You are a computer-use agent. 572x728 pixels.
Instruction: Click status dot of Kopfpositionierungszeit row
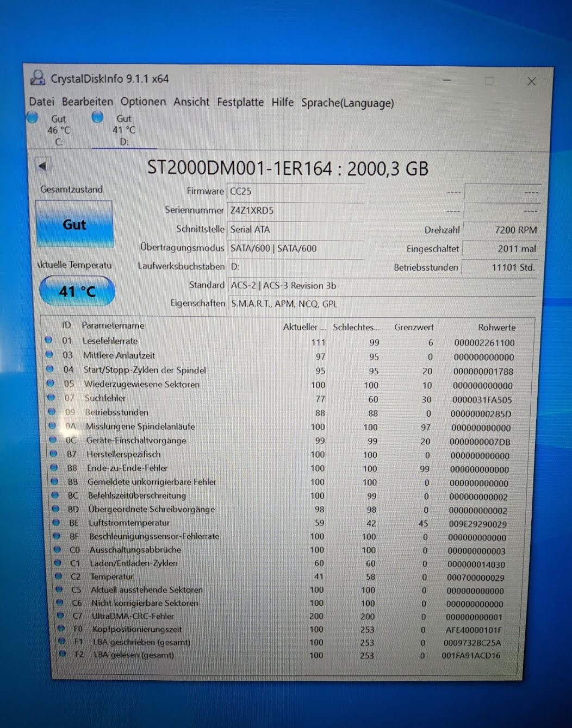pyautogui.click(x=61, y=628)
